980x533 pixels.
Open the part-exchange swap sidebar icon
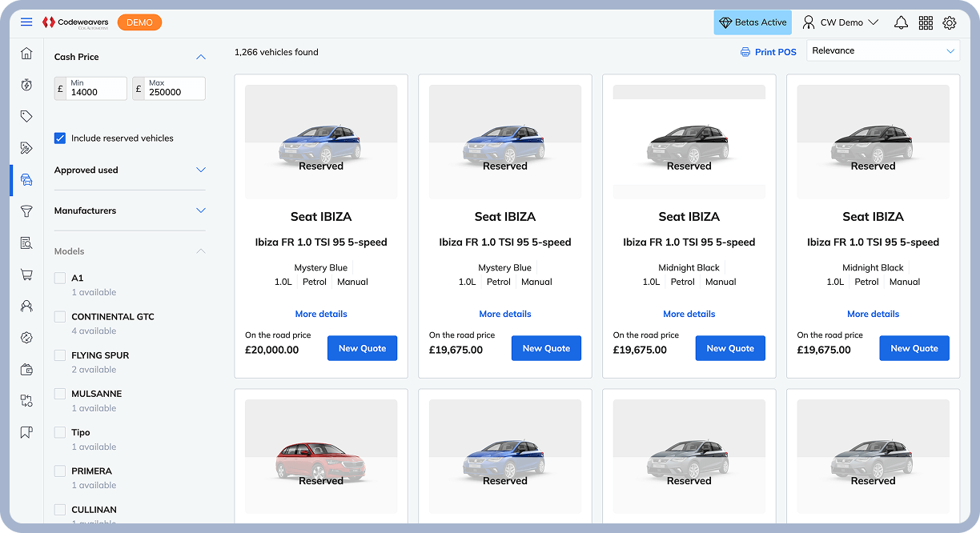coord(26,401)
